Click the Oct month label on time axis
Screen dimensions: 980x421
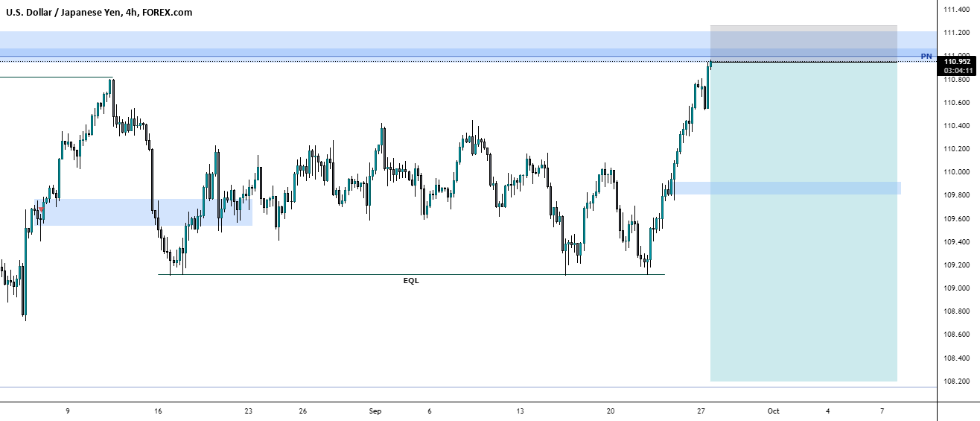(x=773, y=411)
